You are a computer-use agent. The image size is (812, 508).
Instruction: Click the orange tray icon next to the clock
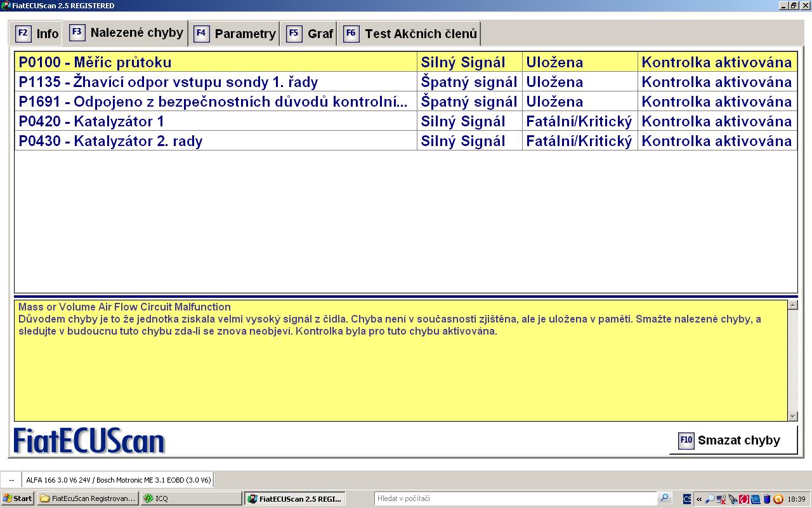tap(778, 499)
